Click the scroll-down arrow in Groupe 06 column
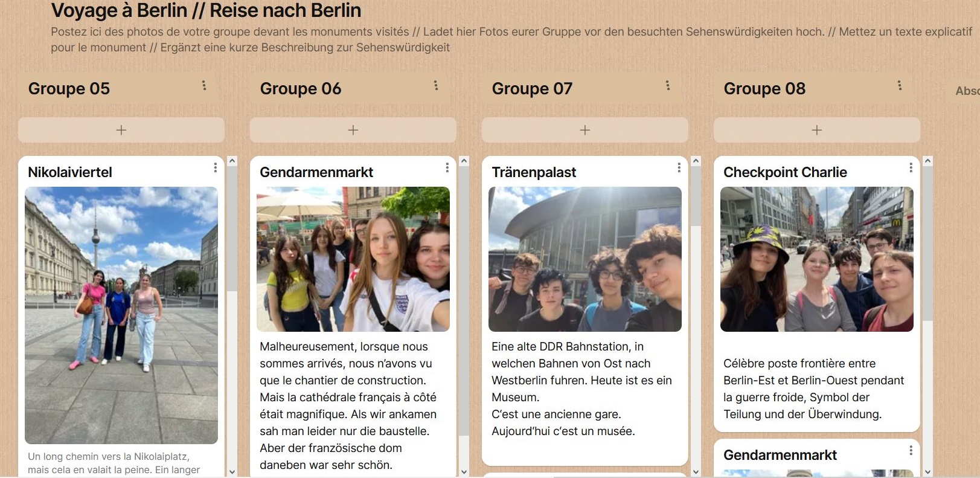Screen dimensions: 980x478 pos(464,472)
